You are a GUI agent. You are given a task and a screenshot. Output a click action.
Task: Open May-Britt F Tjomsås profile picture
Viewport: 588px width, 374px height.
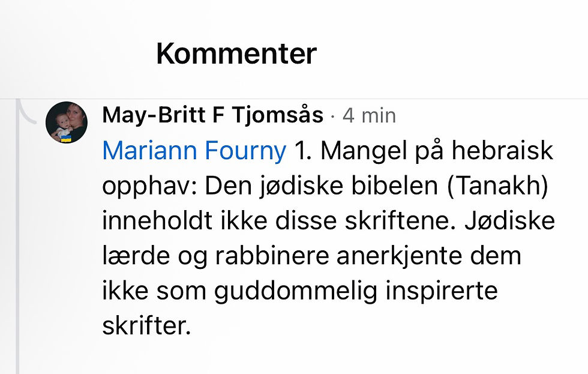pos(67,122)
